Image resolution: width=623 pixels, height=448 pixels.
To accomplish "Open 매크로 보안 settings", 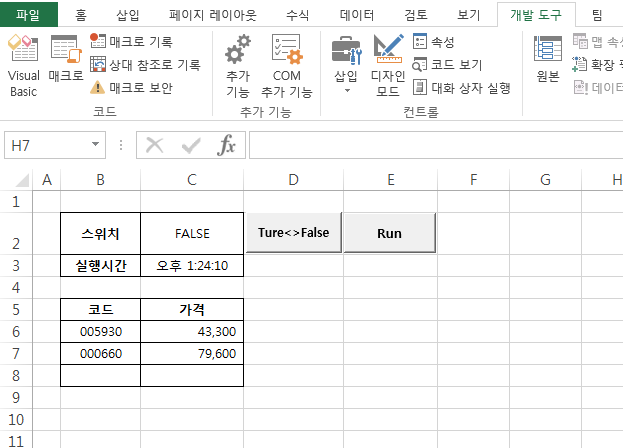I will tap(131, 87).
